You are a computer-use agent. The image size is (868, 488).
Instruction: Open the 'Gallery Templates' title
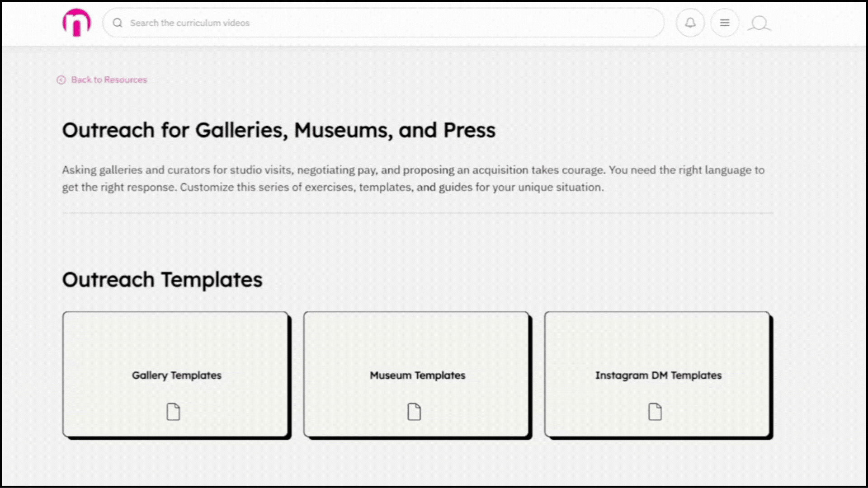pyautogui.click(x=176, y=375)
